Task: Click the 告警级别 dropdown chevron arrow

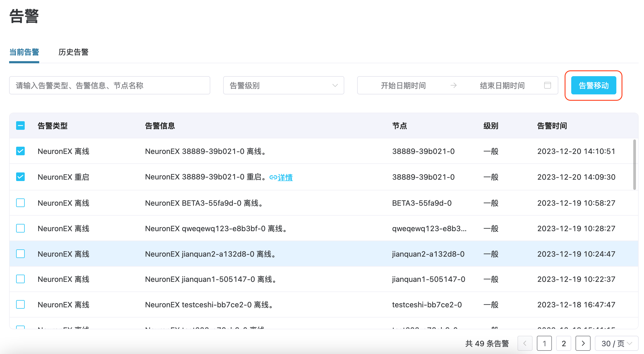Action: 335,85
